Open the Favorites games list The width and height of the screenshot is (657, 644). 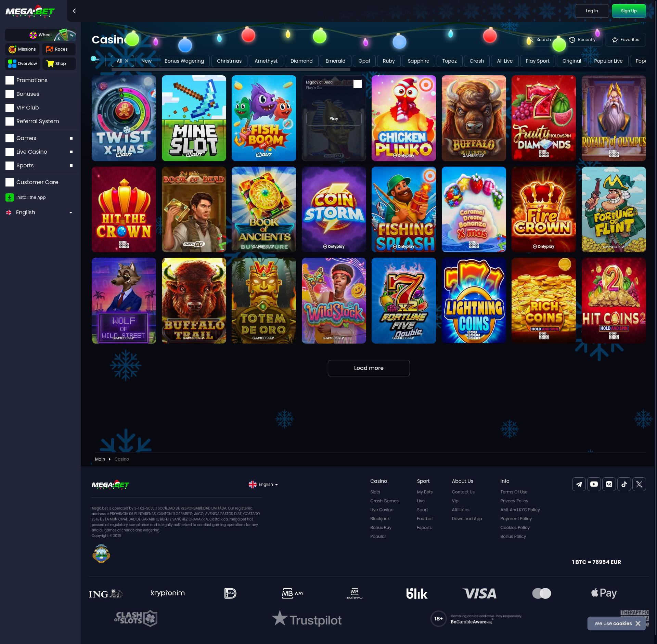(625, 39)
